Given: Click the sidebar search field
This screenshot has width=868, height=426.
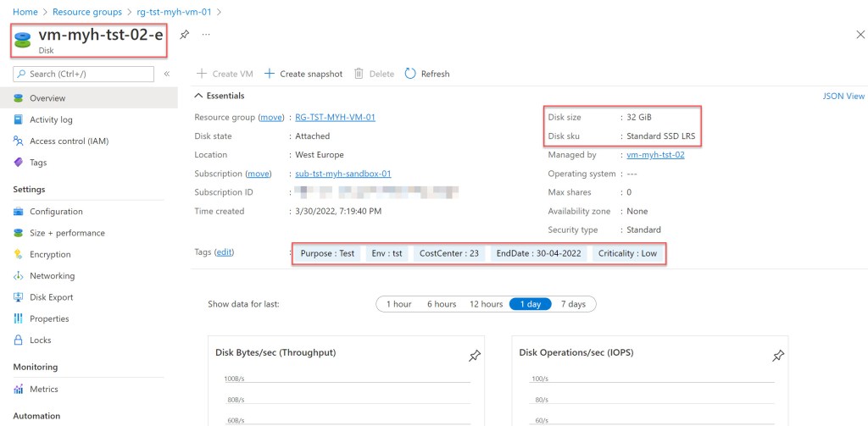Looking at the screenshot, I should 85,74.
